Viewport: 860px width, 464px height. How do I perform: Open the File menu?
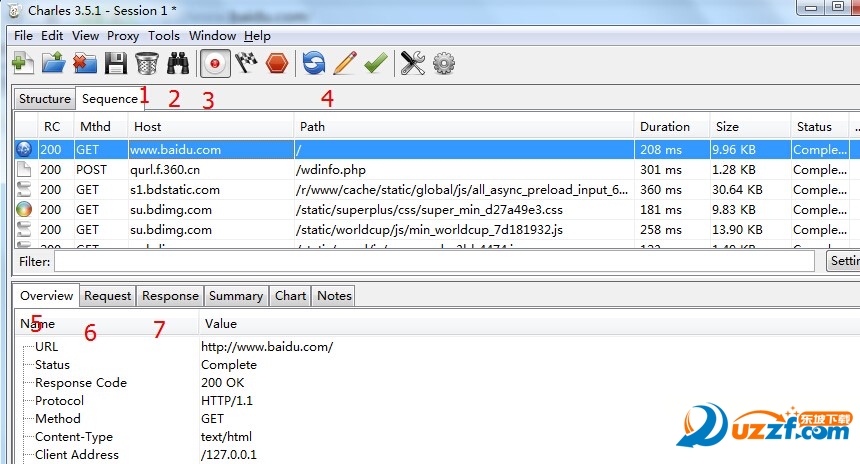click(23, 36)
